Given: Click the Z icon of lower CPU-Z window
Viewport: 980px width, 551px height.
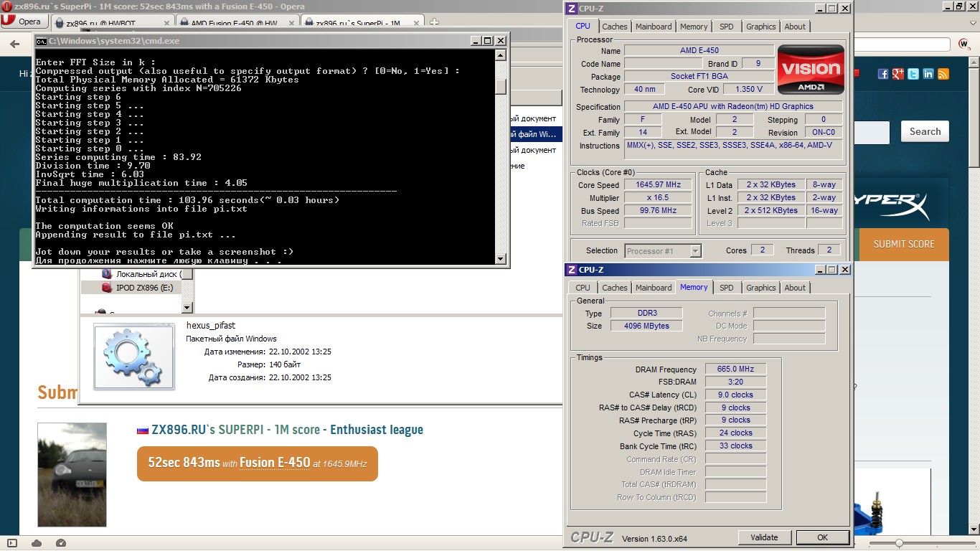Looking at the screenshot, I should click(x=572, y=270).
